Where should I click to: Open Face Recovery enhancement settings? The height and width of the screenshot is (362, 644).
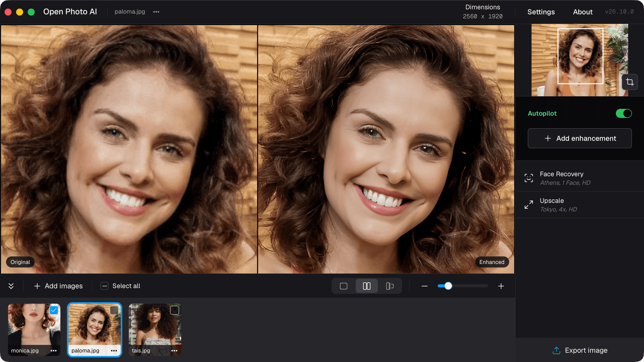coord(580,178)
